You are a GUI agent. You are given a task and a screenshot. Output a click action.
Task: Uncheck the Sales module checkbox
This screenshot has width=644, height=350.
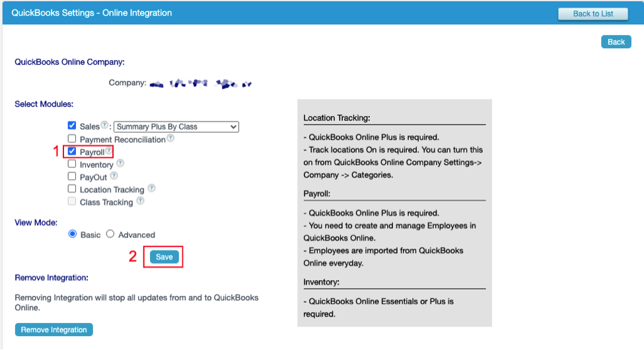click(x=72, y=126)
